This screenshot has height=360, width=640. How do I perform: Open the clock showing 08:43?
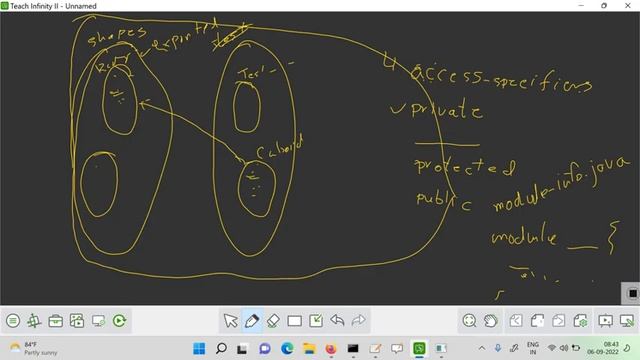pos(603,348)
